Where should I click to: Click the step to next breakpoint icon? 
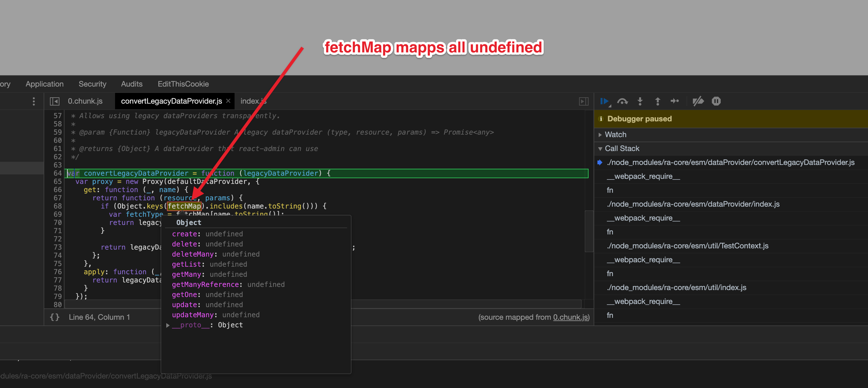(675, 101)
